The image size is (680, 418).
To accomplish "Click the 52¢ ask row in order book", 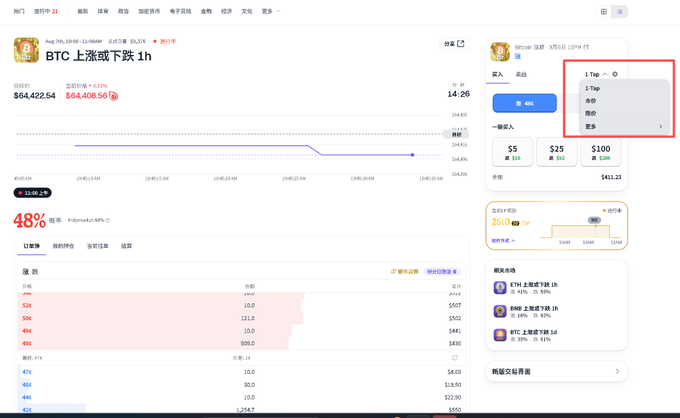I will pyautogui.click(x=242, y=305).
